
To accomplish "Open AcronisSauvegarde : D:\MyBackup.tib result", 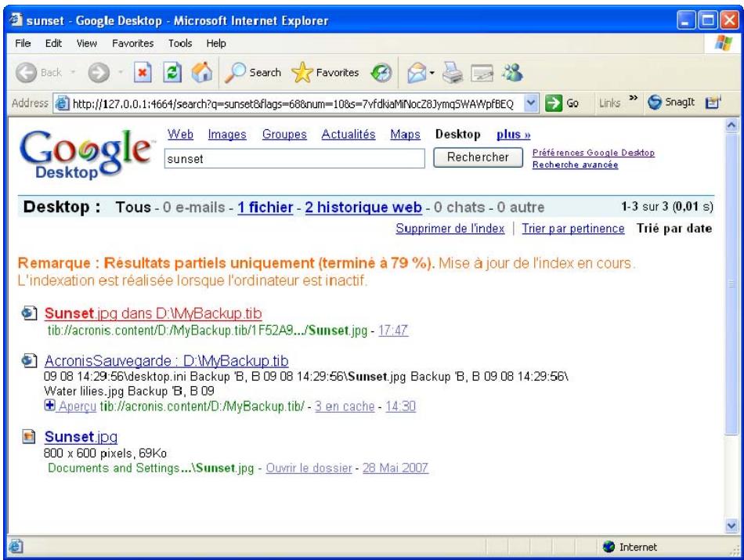I will (x=167, y=361).
